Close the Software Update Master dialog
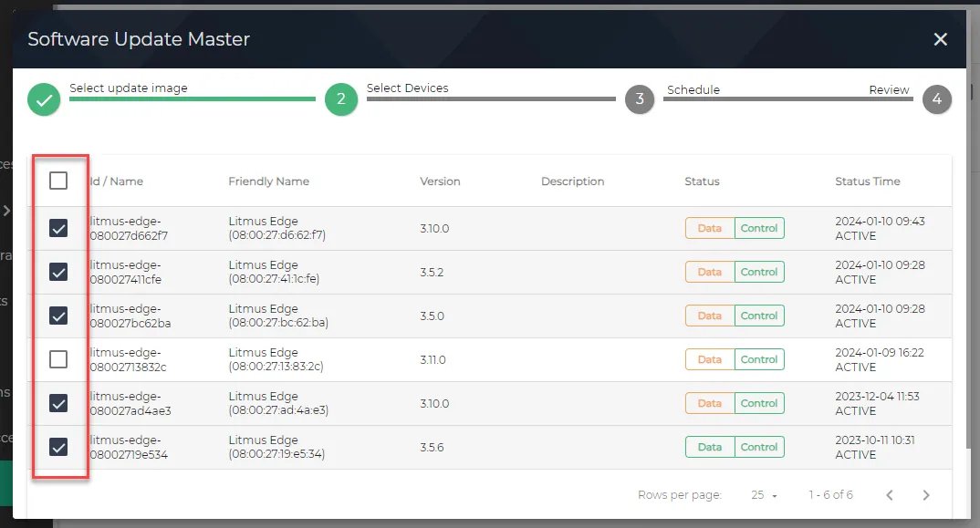 (x=940, y=39)
